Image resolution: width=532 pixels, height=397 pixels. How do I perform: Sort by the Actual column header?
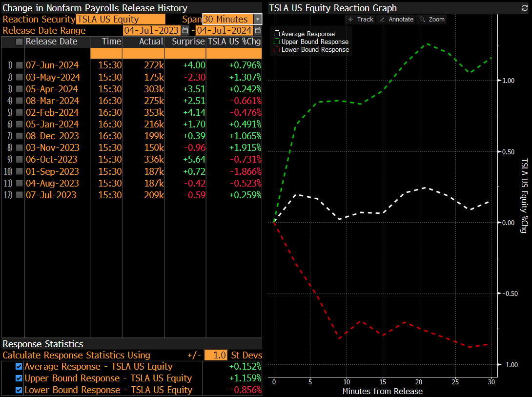click(x=151, y=42)
